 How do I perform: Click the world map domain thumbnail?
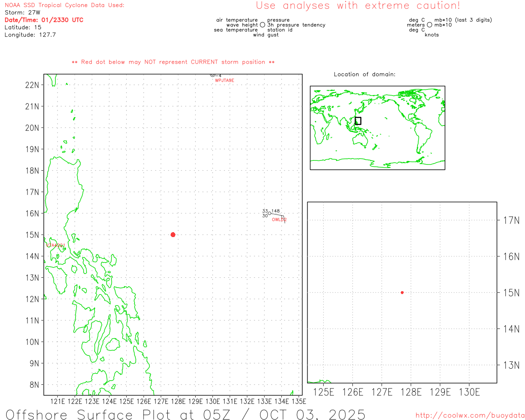coord(377,128)
